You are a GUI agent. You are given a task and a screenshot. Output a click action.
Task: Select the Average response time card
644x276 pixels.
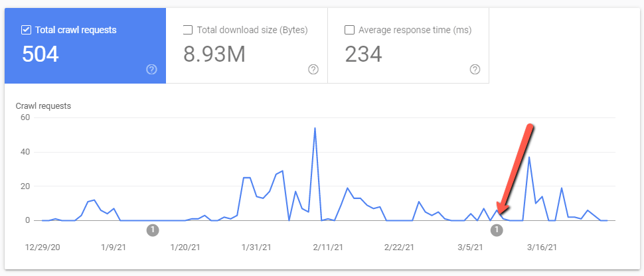coord(408,46)
